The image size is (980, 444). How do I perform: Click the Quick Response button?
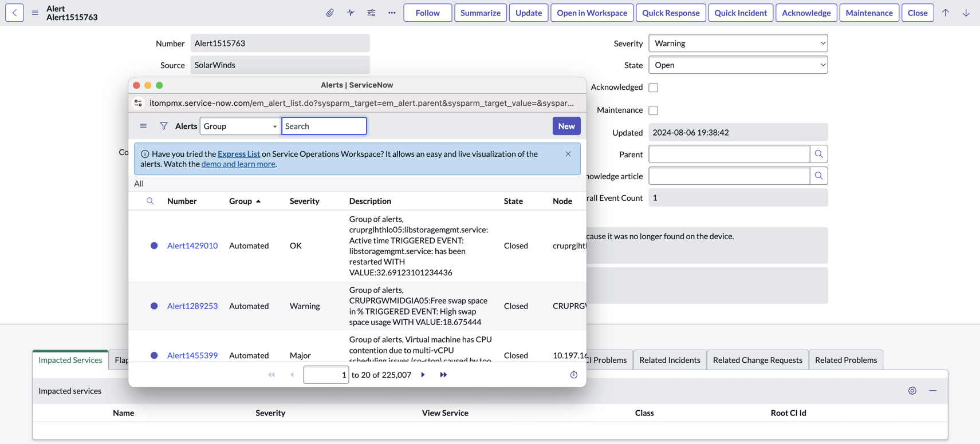[671, 13]
